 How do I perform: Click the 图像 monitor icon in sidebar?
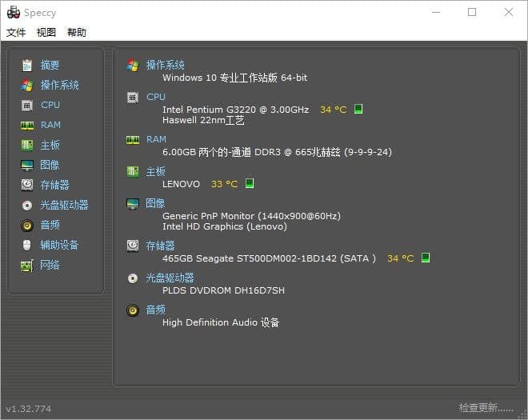click(27, 166)
